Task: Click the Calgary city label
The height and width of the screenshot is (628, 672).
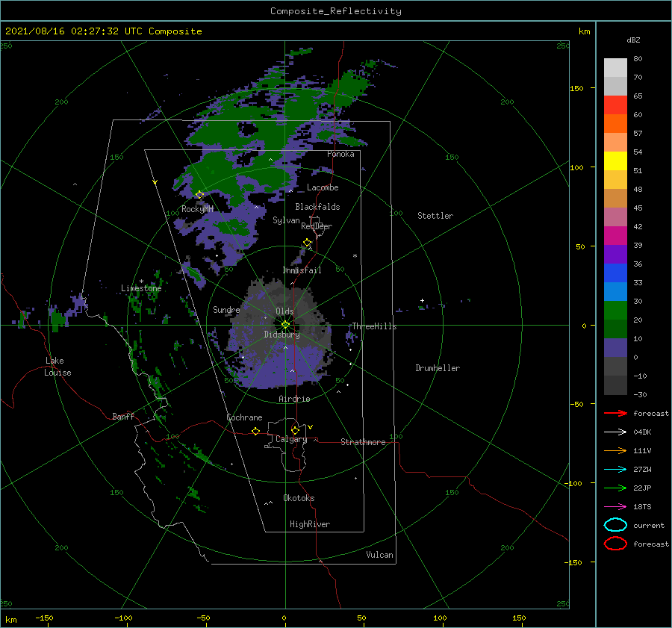Action: (291, 439)
